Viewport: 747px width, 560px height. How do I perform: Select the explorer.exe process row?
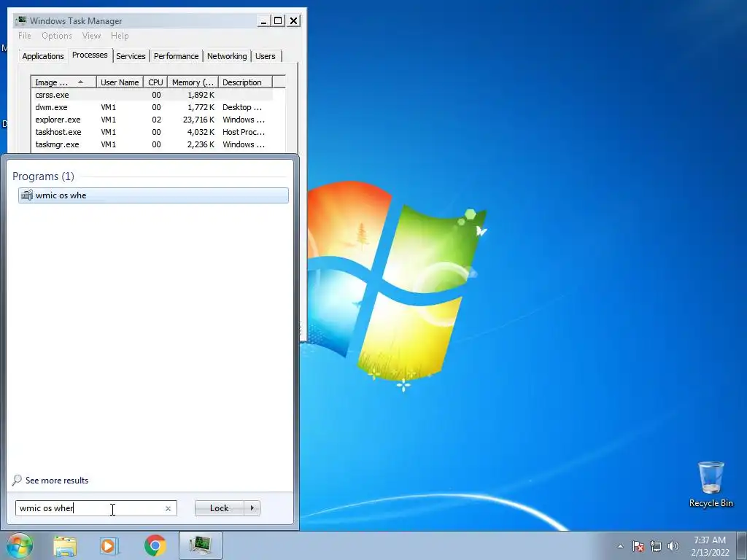click(152, 120)
